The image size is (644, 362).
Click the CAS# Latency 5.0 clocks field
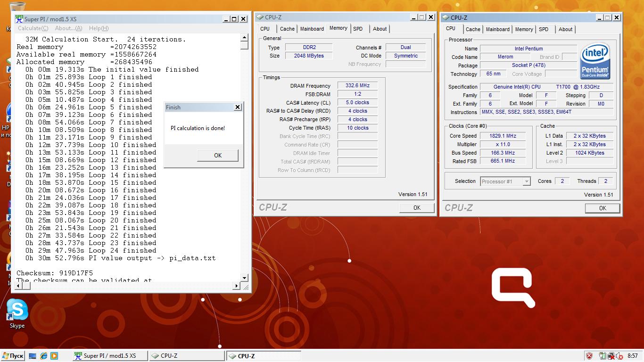(357, 102)
